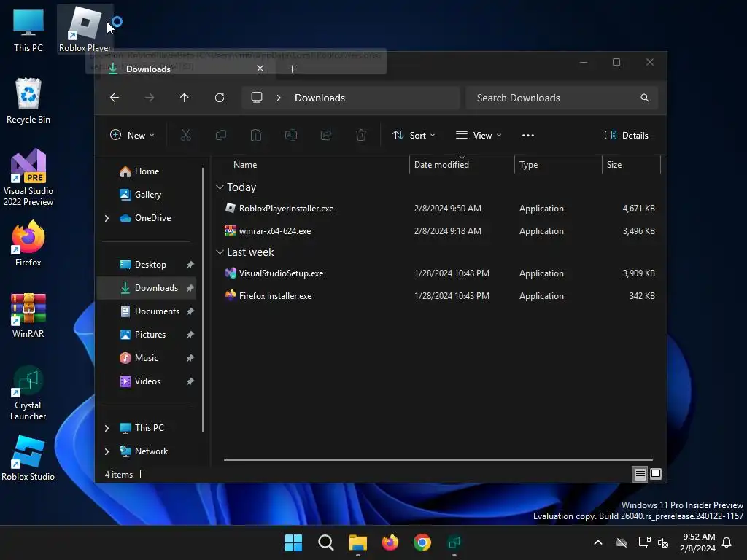The height and width of the screenshot is (560, 747).
Task: Open Music in the navigation pane
Action: coord(146,358)
